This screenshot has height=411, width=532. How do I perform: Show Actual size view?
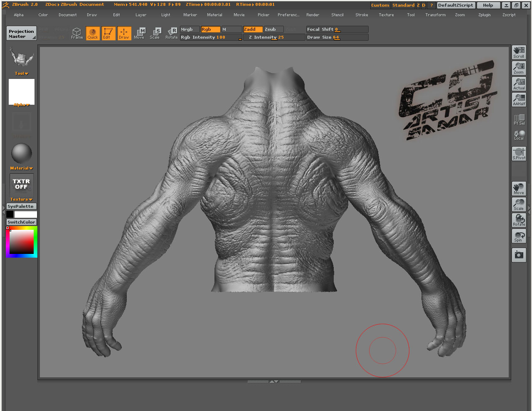[519, 84]
